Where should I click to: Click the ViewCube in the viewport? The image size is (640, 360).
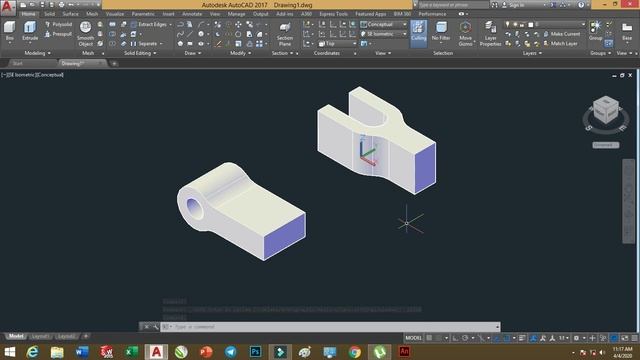[x=606, y=109]
